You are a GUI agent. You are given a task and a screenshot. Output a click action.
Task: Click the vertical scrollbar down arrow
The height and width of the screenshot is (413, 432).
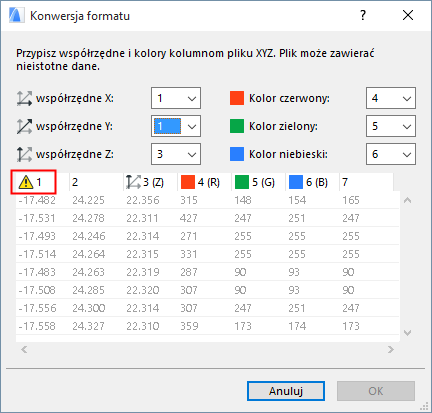coord(407,333)
